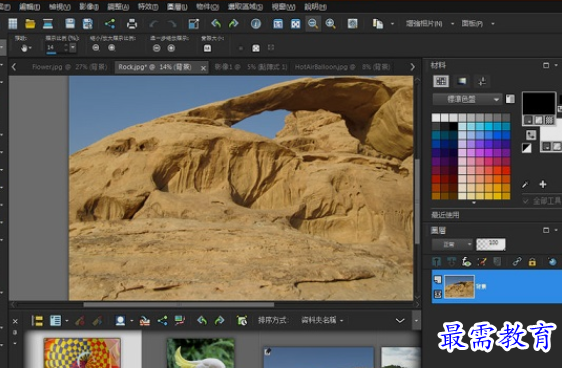Open the 標準色盤 palette dropdown
The width and height of the screenshot is (562, 368).
467,99
